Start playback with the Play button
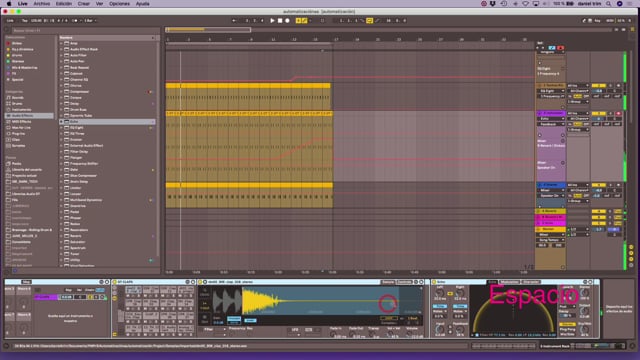Image resolution: width=640 pixels, height=360 pixels. coord(272,20)
